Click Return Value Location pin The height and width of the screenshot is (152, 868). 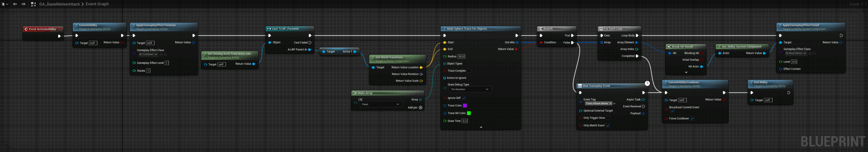(421, 68)
